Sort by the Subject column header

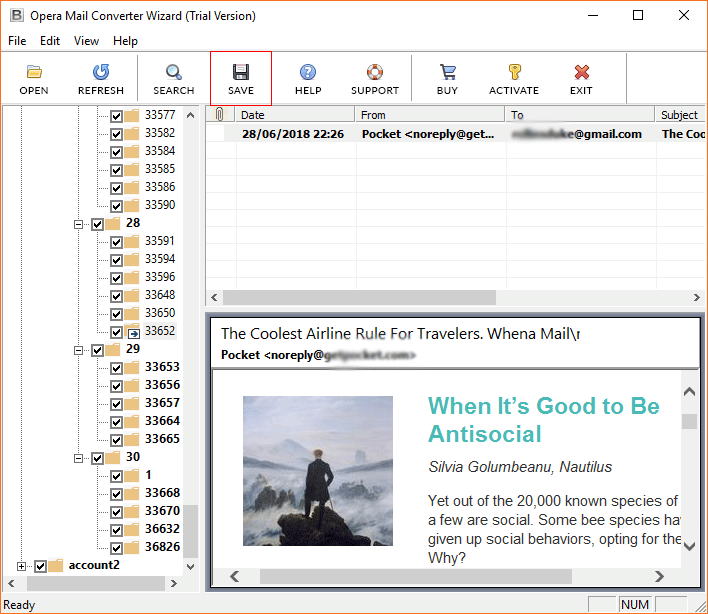680,115
